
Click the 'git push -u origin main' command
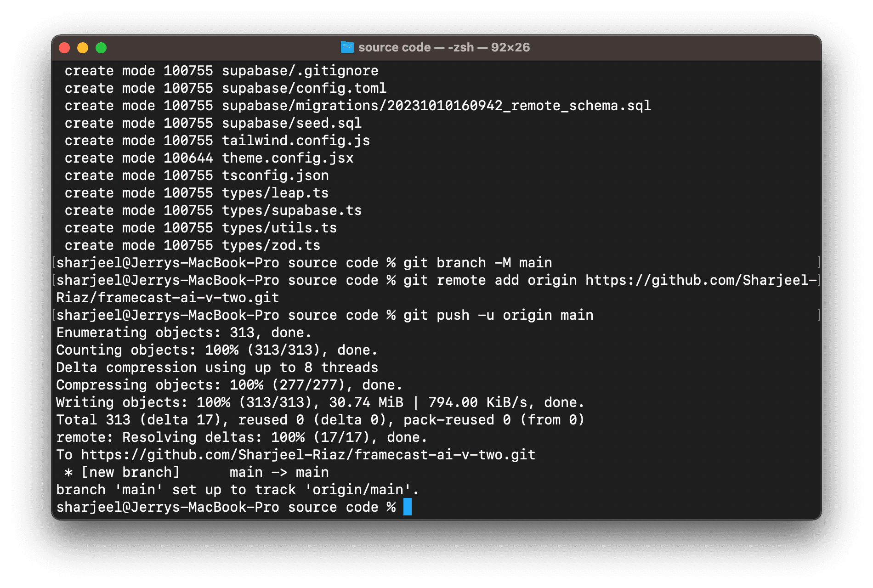(x=499, y=315)
